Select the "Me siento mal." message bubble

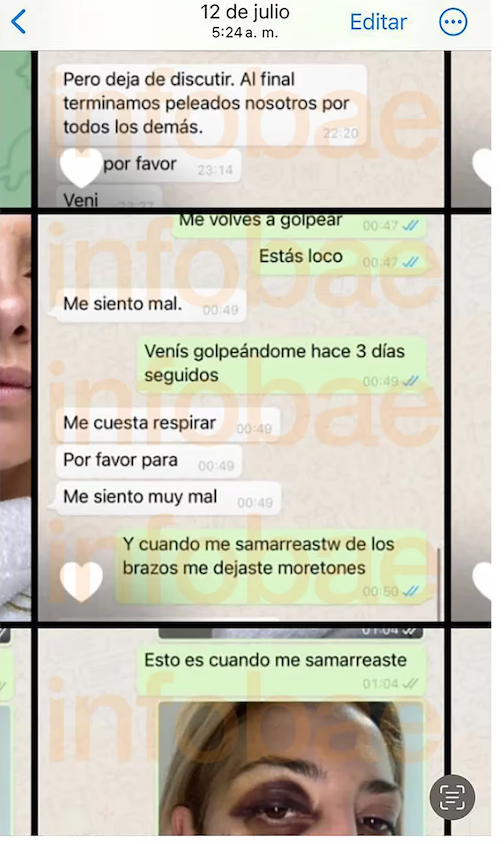[149, 305]
